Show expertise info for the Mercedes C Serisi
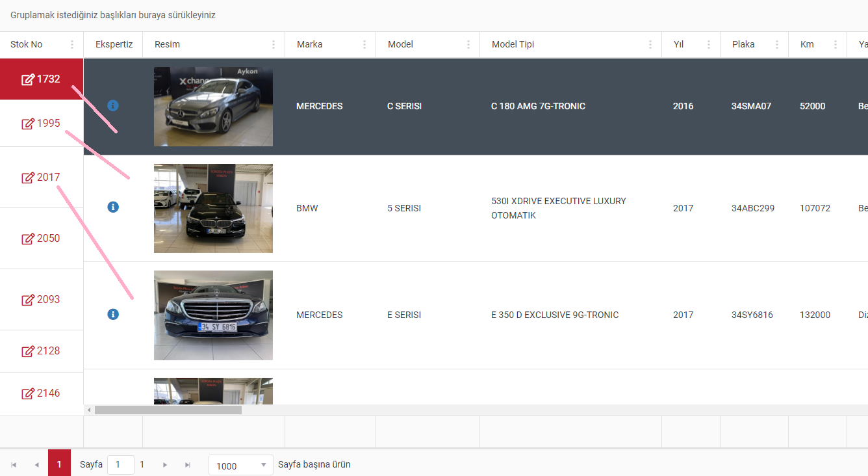 (113, 105)
